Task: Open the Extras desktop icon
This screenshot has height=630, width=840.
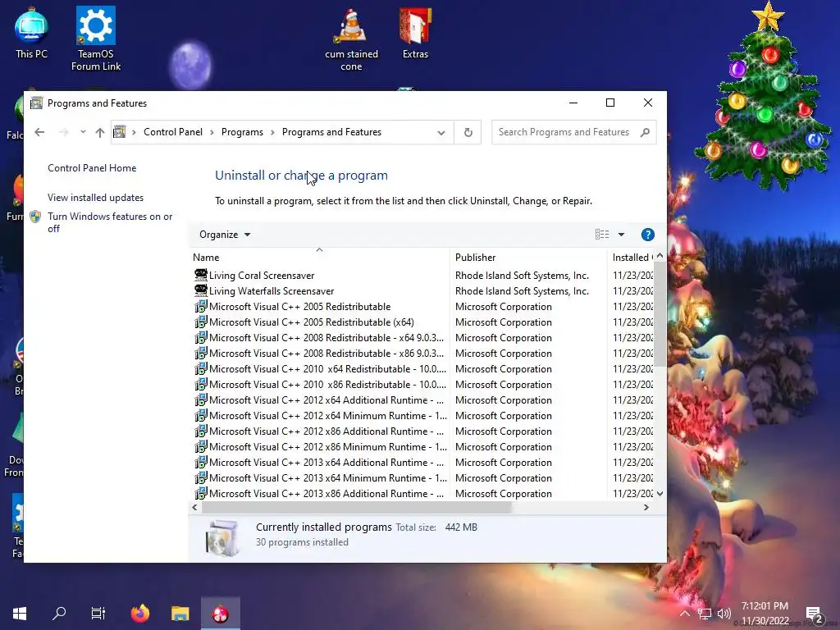Action: coord(415,33)
